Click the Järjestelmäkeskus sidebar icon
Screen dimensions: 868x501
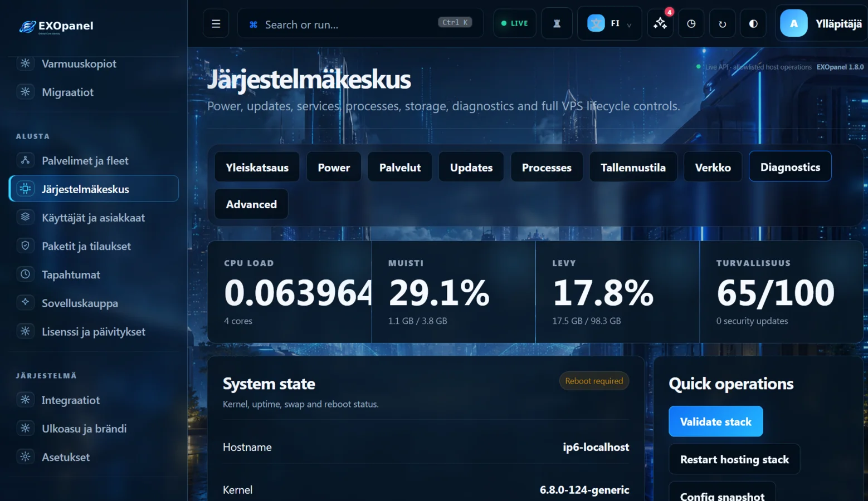pyautogui.click(x=25, y=189)
